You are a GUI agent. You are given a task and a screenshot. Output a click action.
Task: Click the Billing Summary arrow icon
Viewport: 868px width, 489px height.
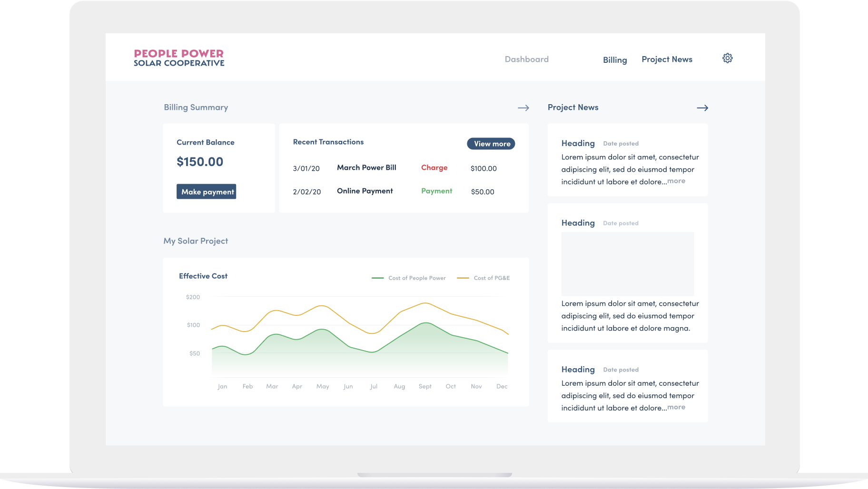point(523,108)
